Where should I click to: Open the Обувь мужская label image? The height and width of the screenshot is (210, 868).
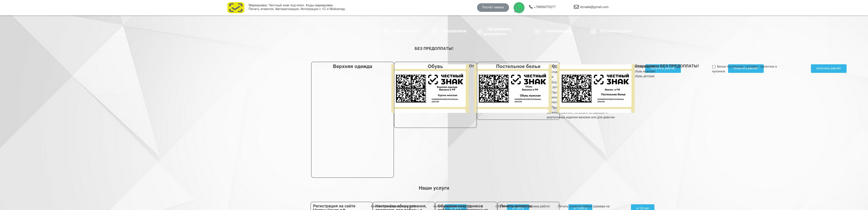click(x=513, y=89)
